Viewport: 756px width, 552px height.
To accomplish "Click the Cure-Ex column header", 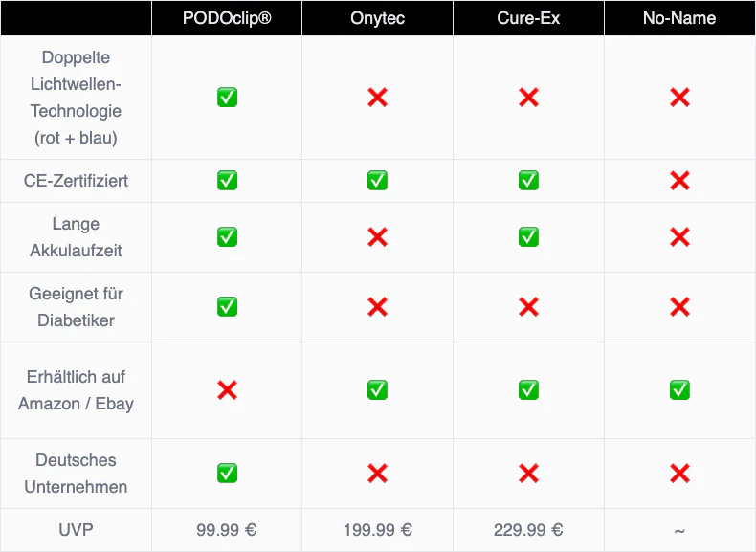I will coord(528,18).
